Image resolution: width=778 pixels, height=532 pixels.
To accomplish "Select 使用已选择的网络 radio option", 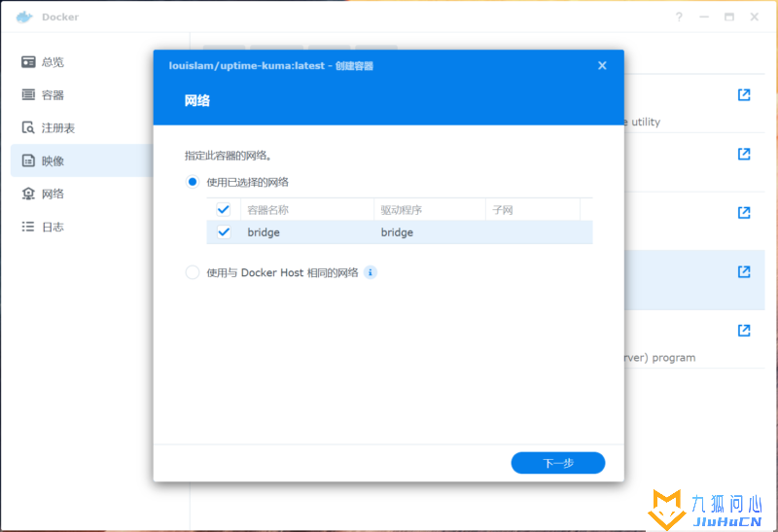I will pyautogui.click(x=193, y=182).
